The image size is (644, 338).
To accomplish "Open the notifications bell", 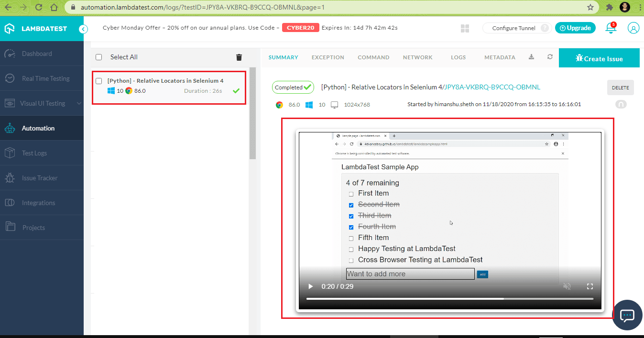I will click(611, 28).
